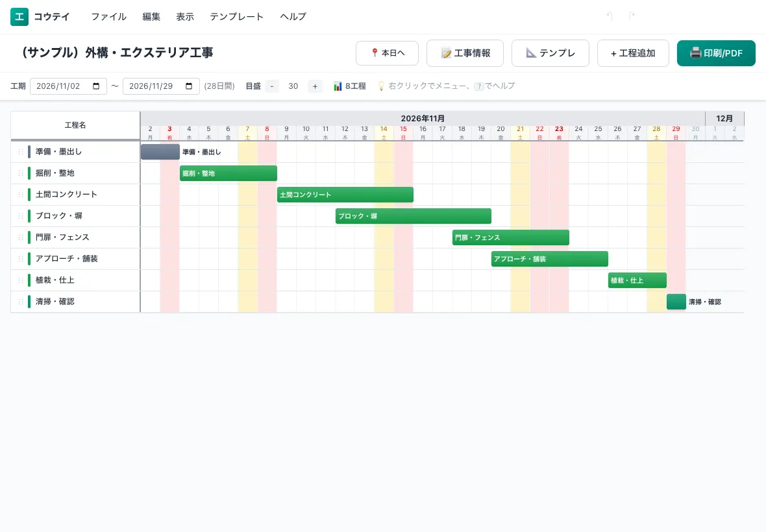This screenshot has width=766, height=532.
Task: Click green color marker of 清掃・確認
Action: (29, 302)
